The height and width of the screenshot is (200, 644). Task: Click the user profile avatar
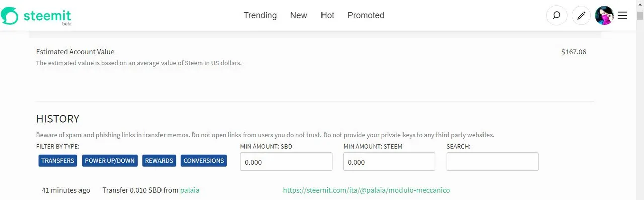(604, 16)
